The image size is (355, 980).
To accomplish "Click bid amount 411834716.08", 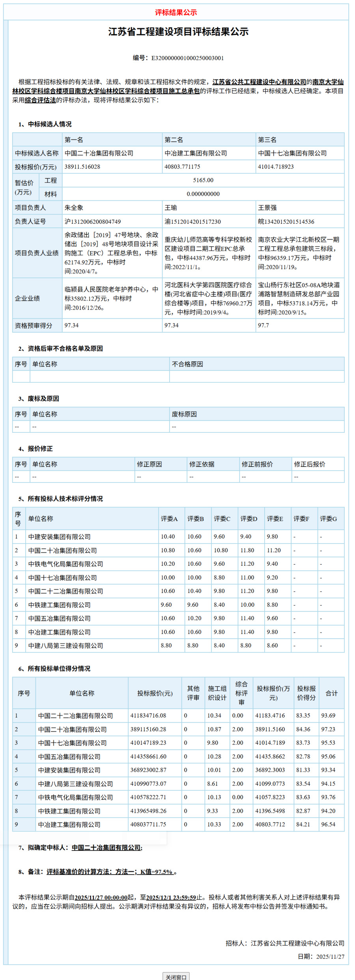I will (x=148, y=716).
